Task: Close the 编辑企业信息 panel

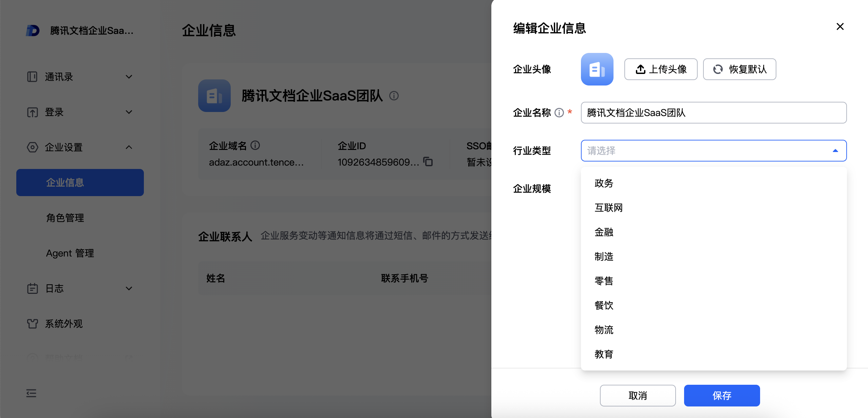Action: (840, 26)
